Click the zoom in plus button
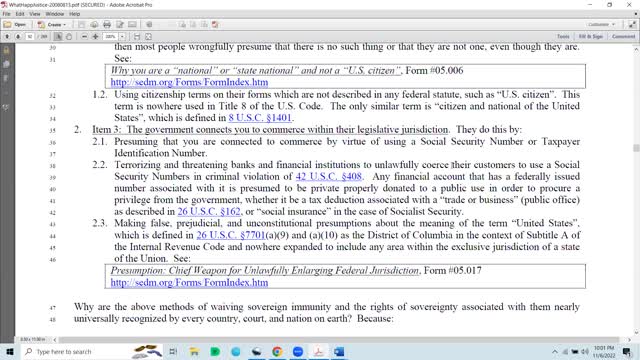This screenshot has height=360, width=640. tap(96, 36)
